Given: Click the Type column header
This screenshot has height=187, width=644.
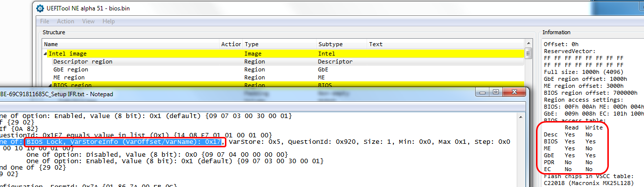Looking at the screenshot, I should click(x=279, y=44).
